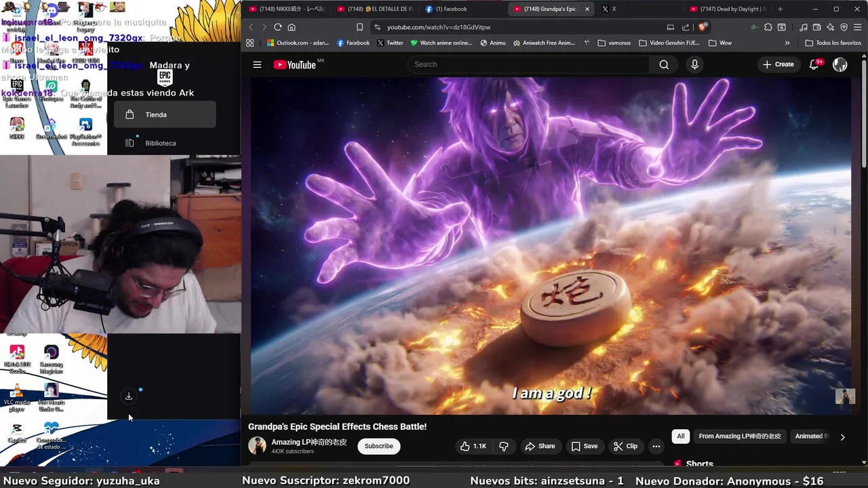Image resolution: width=868 pixels, height=488 pixels.
Task: Open the Todos los favoritos folder
Action: coord(833,43)
